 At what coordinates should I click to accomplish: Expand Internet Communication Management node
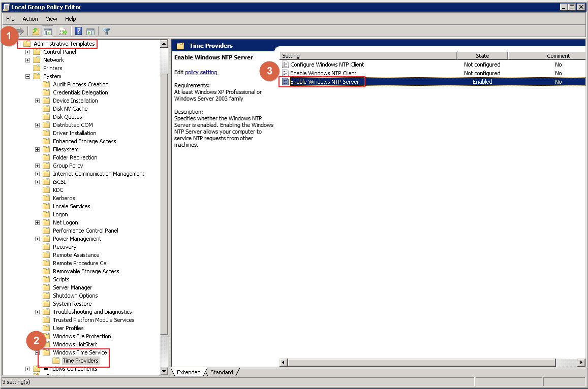pos(38,174)
